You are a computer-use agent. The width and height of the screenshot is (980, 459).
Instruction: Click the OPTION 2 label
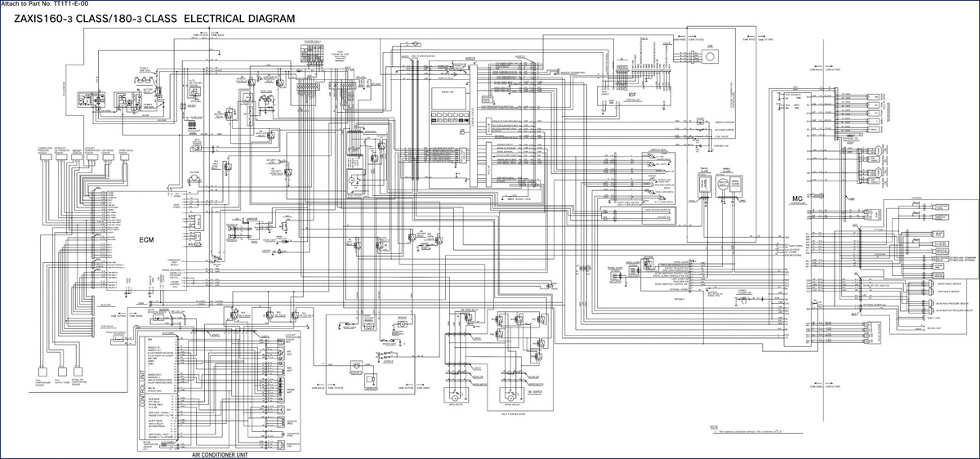coord(679,299)
